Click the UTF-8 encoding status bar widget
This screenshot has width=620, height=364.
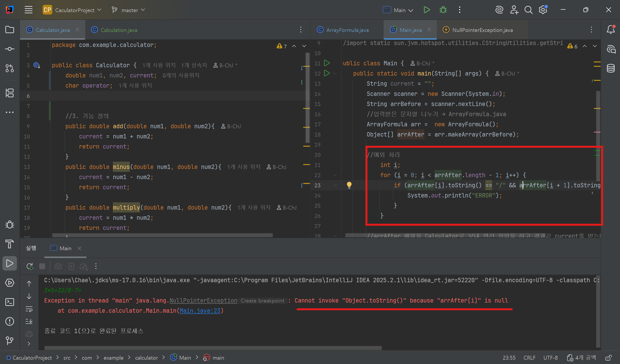click(x=550, y=358)
